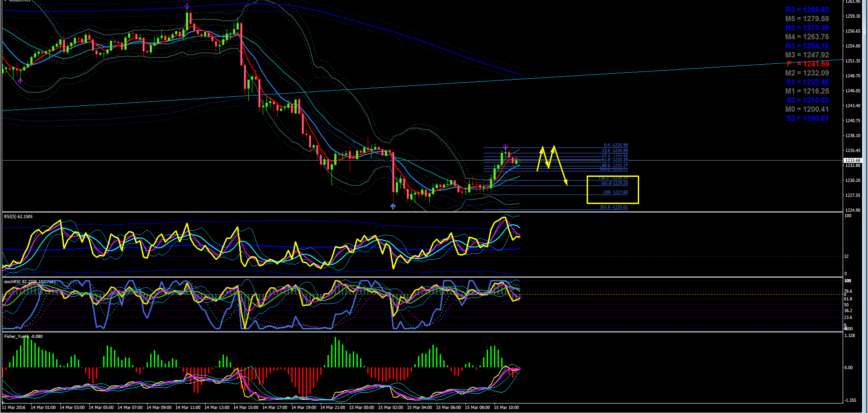Click the 88.6 -1232.27 Fibonacci level label

point(615,166)
